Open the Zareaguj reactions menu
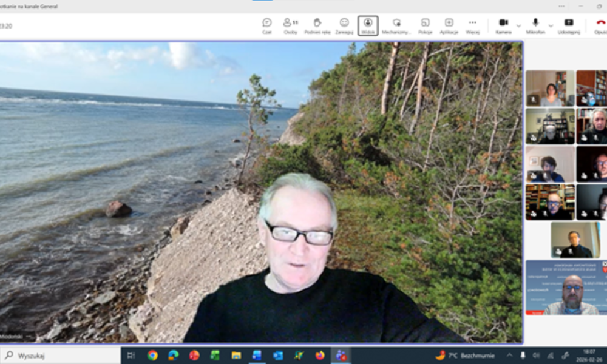 tap(344, 25)
